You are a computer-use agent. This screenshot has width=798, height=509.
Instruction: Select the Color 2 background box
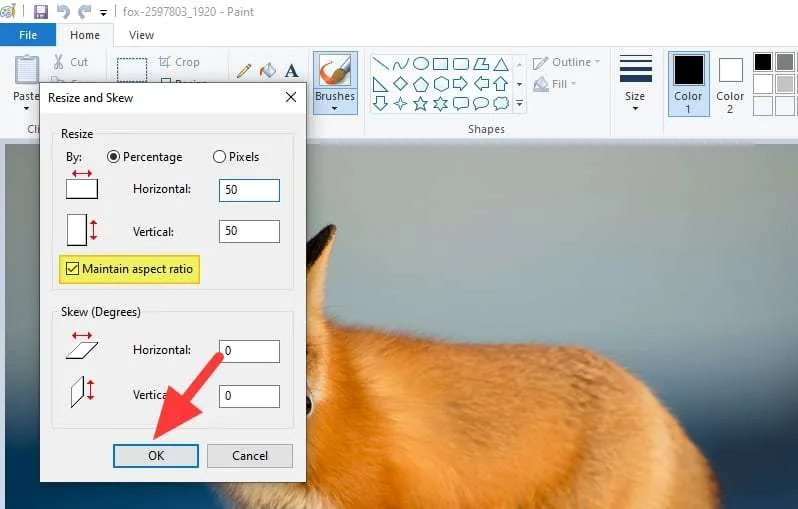pyautogui.click(x=730, y=86)
